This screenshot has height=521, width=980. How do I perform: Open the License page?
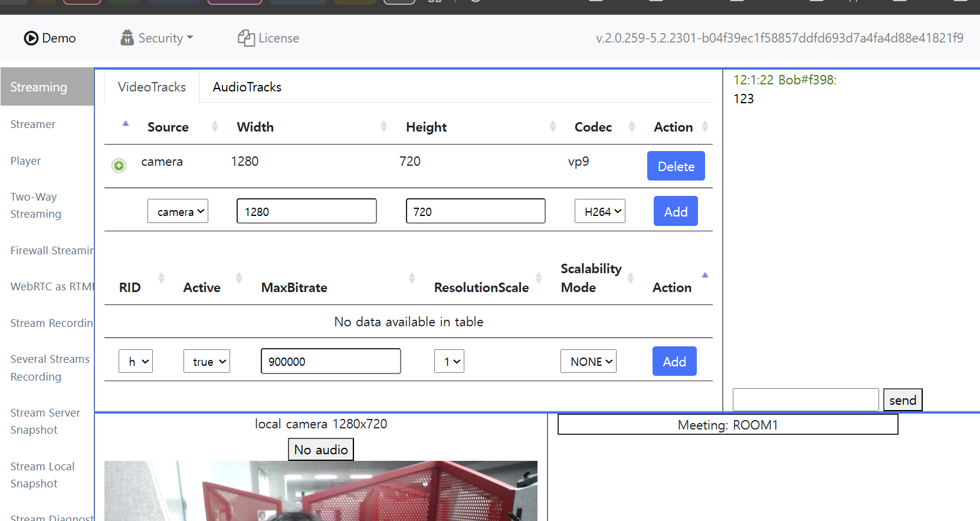pyautogui.click(x=268, y=38)
